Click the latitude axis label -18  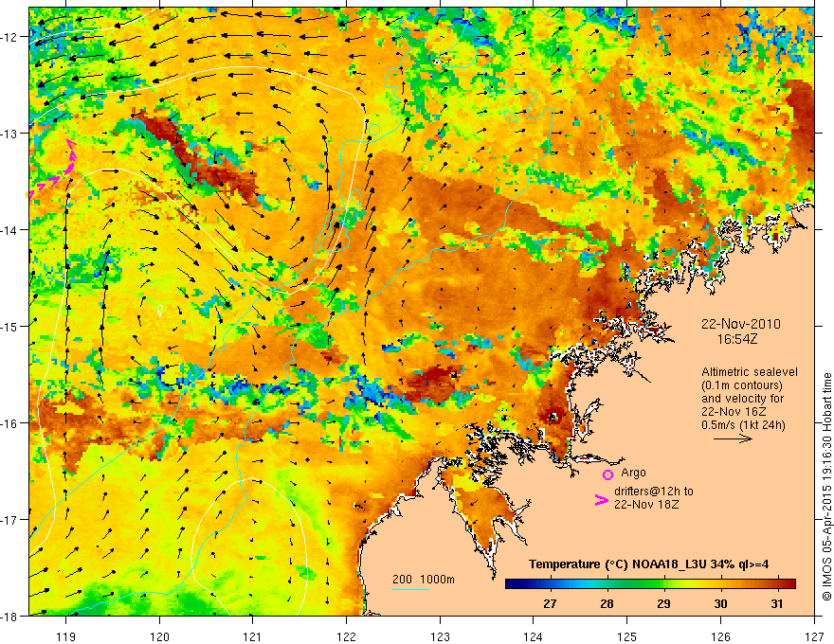point(10,617)
